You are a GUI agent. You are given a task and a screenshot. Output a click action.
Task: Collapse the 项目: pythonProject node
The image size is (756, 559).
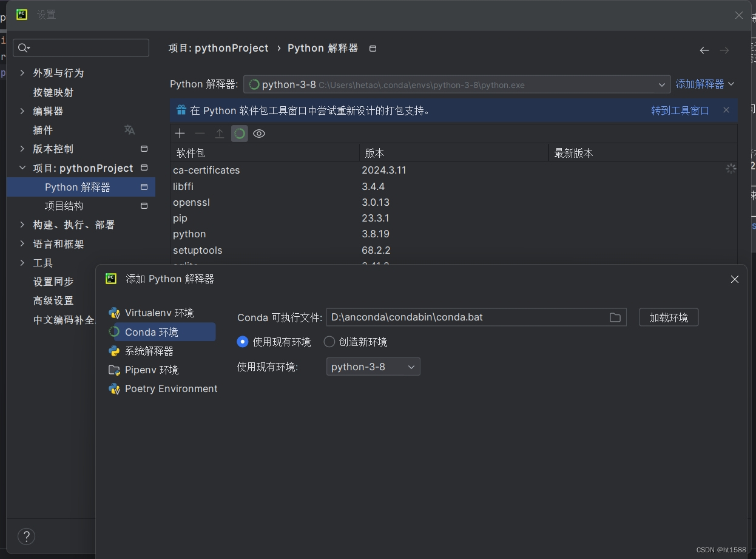(22, 168)
